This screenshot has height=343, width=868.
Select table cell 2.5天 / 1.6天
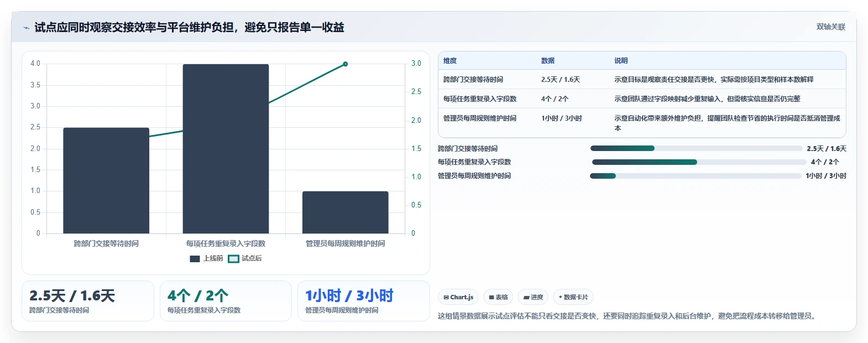coord(561,80)
